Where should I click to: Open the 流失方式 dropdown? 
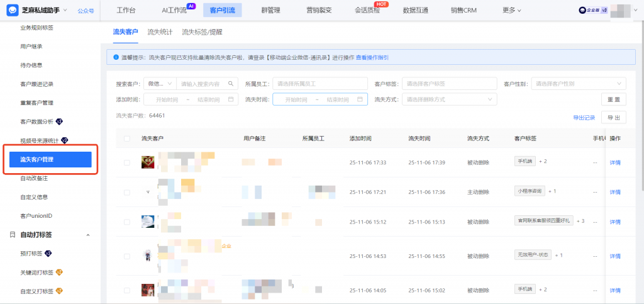tap(449, 99)
